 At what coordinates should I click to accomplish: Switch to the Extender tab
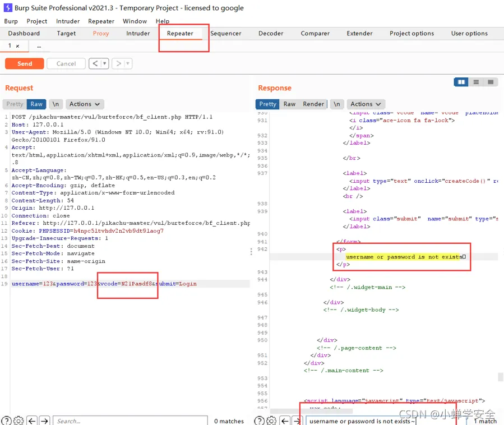click(x=359, y=34)
